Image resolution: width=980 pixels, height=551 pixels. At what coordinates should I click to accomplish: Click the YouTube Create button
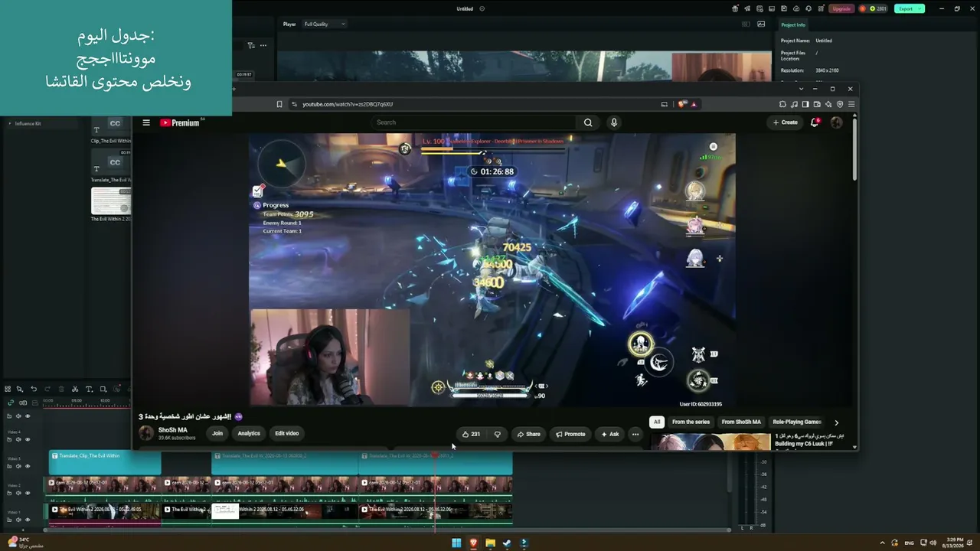786,122
